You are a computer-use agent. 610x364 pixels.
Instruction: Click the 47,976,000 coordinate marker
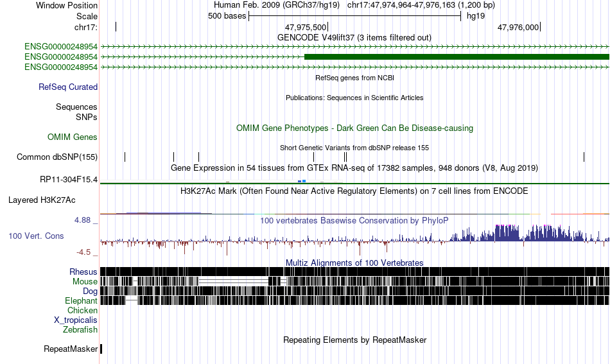tap(518, 27)
